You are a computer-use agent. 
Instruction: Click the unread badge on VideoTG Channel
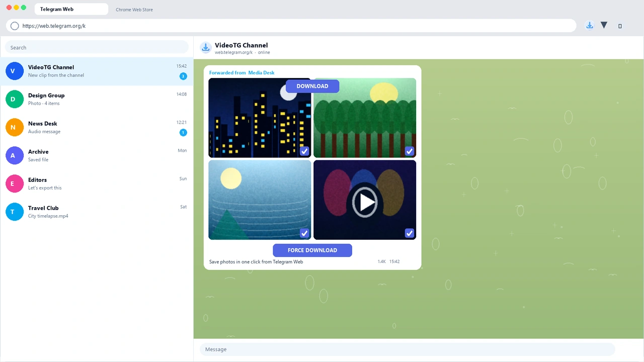[x=183, y=76]
